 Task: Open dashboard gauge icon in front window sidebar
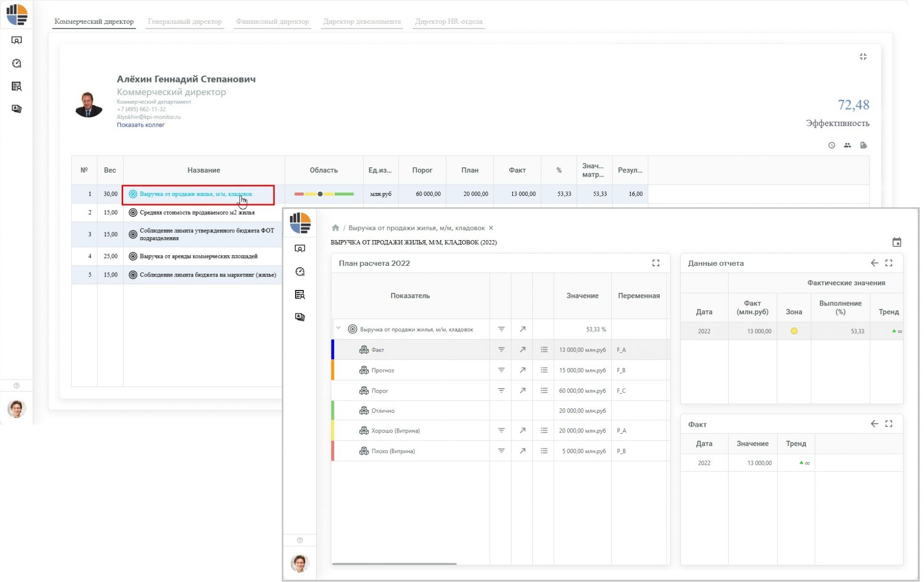coord(300,272)
